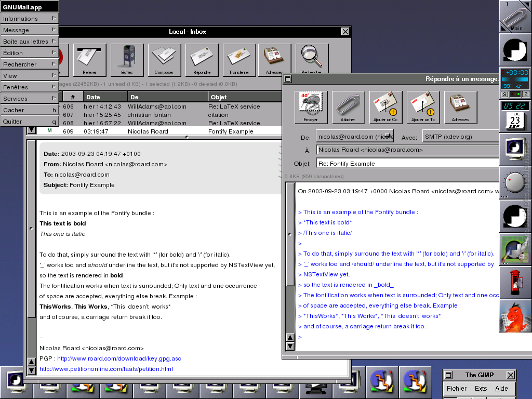Click the GNUstep logo tile below the Main clip

(x=515, y=49)
